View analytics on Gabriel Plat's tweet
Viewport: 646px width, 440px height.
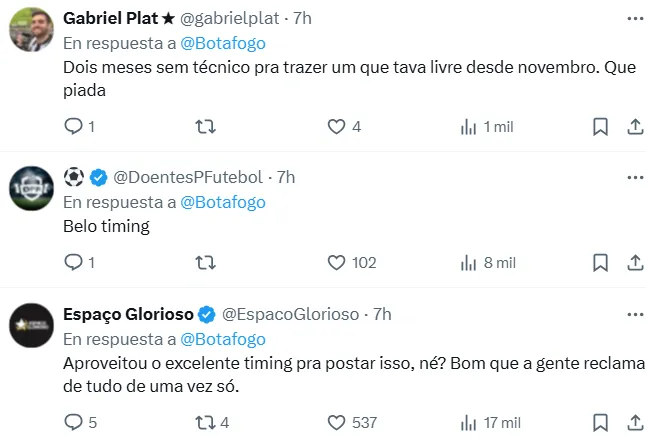[x=468, y=127]
